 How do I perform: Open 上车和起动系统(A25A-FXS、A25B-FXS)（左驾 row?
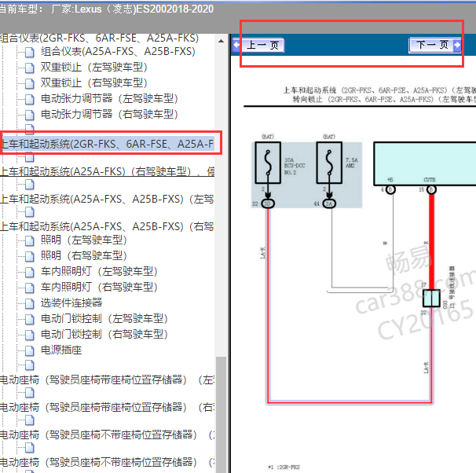pyautogui.click(x=107, y=199)
